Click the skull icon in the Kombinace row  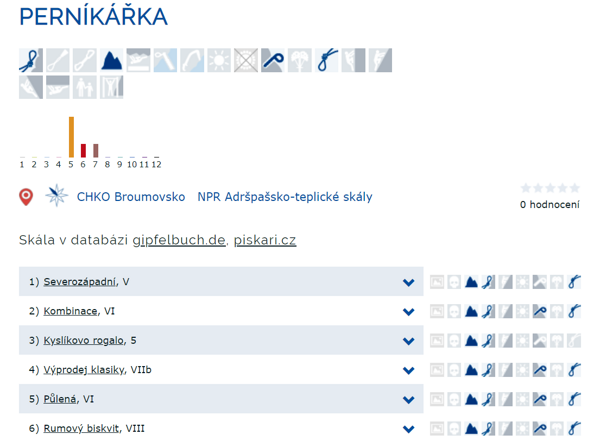[x=454, y=312]
